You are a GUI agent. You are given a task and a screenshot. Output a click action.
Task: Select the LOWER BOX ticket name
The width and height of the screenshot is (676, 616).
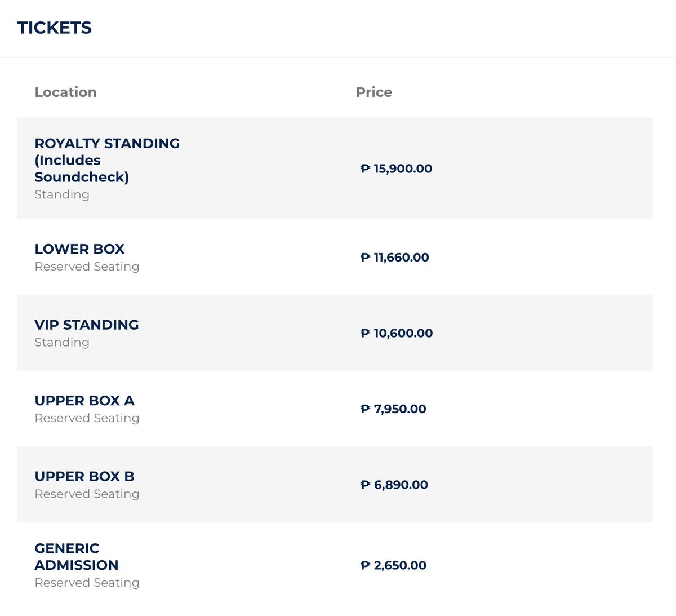point(79,249)
